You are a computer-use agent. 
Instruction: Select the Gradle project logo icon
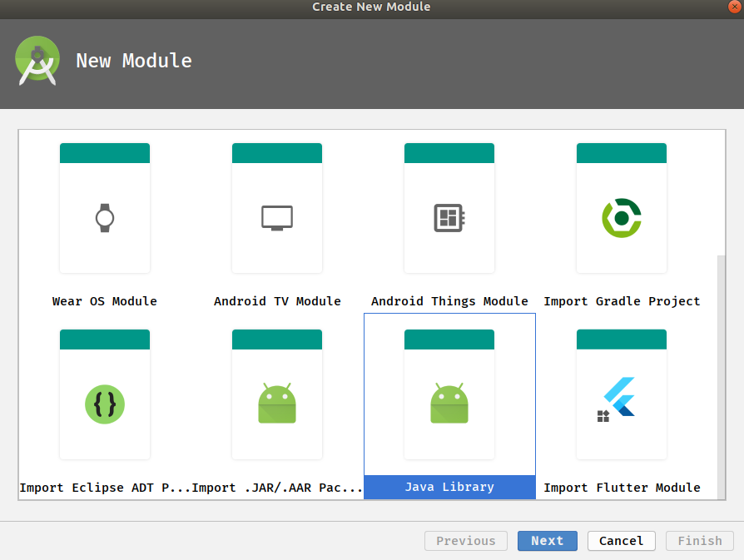click(x=622, y=218)
